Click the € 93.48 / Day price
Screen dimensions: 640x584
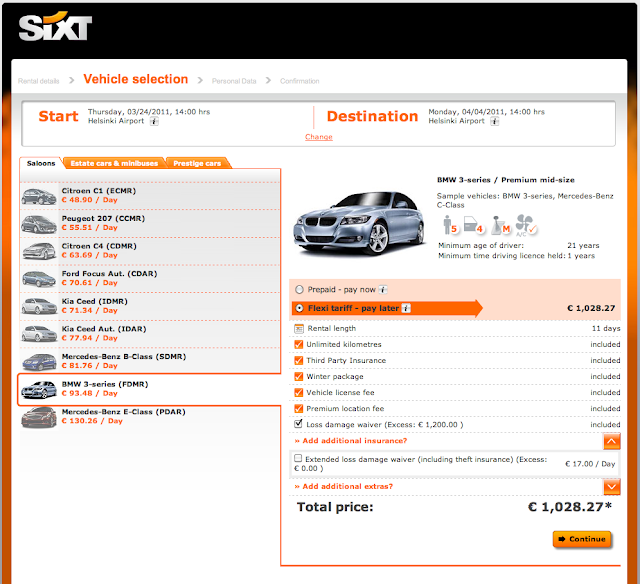90,393
